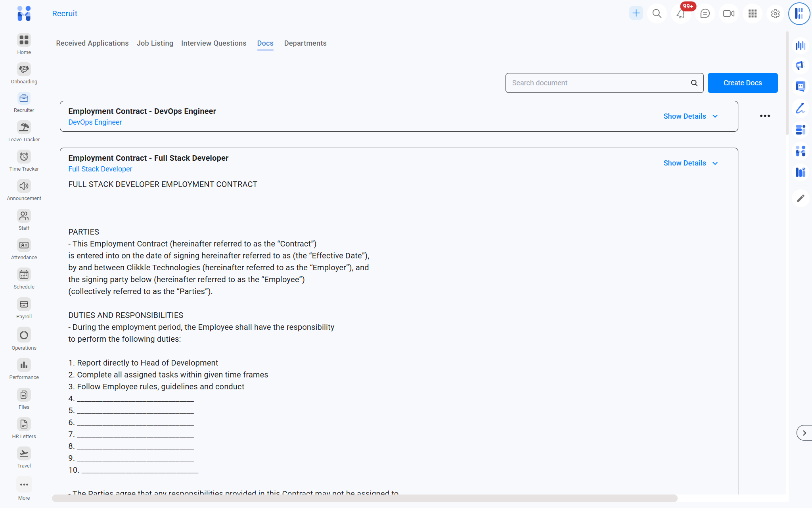
Task: Click the Announcement megaphone icon
Action: pyautogui.click(x=24, y=187)
